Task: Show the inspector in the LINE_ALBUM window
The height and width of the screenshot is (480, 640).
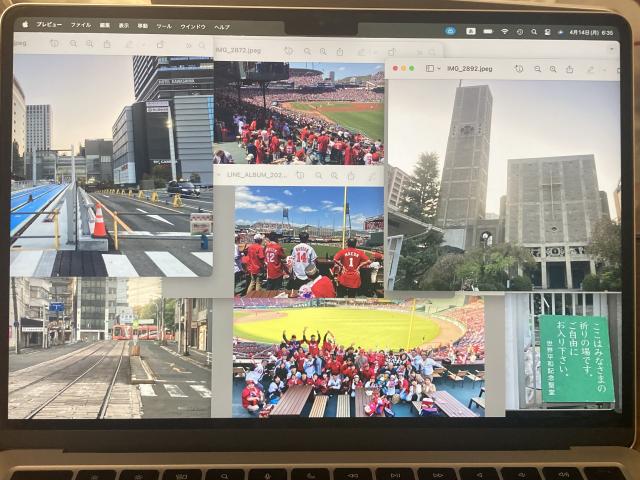Action: pos(300,175)
